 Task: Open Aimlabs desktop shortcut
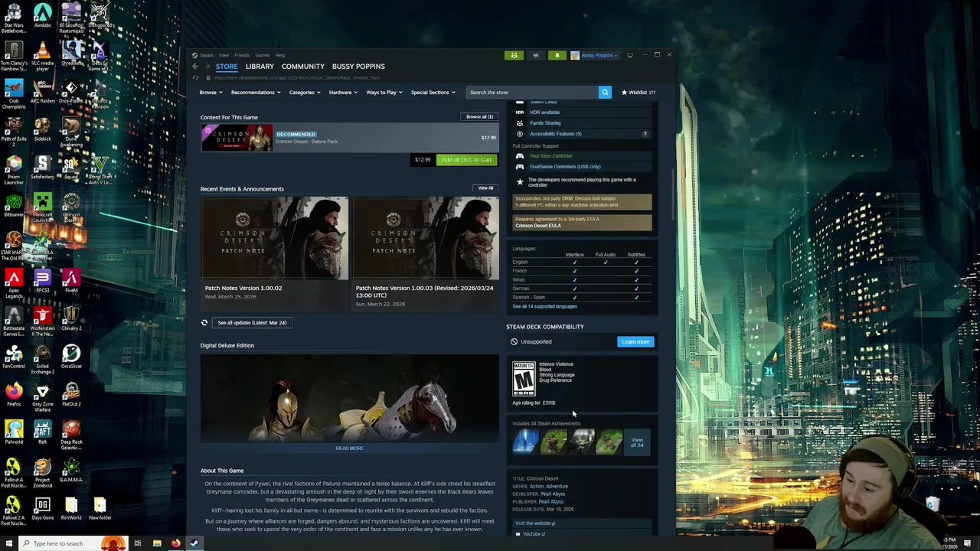tap(42, 17)
